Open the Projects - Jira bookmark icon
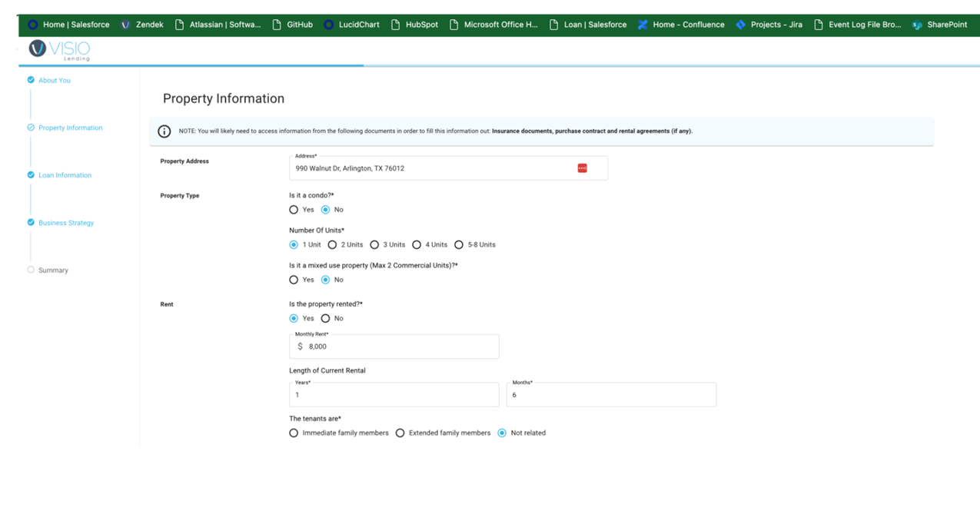 [x=740, y=25]
